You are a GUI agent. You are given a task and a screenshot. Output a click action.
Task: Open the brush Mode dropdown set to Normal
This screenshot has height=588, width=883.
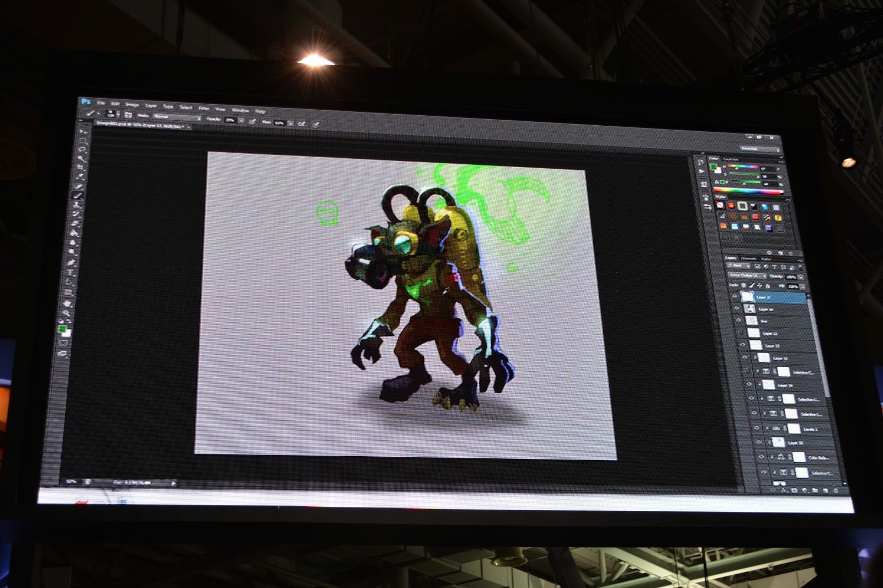[177, 117]
